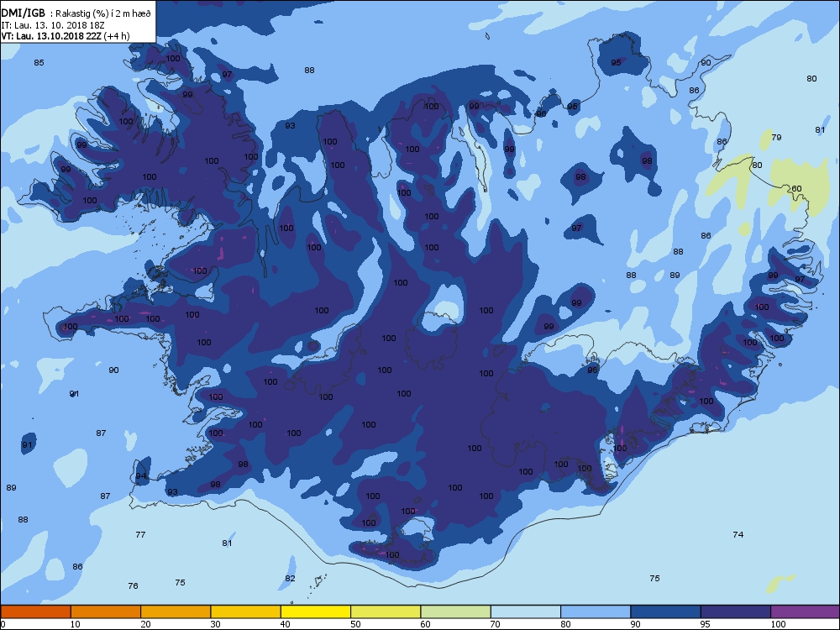Click the '77' humidity value on the map
Viewport: 840px width, 630px height.
point(140,534)
